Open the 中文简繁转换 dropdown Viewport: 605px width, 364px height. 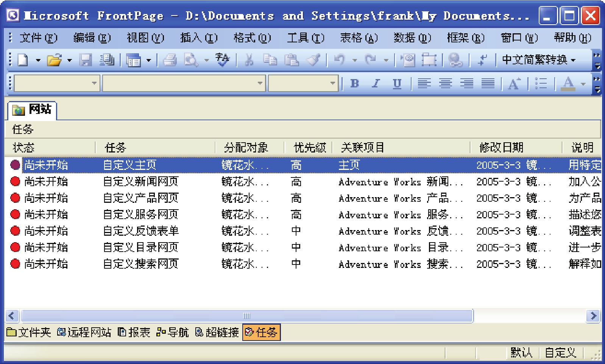click(539, 60)
